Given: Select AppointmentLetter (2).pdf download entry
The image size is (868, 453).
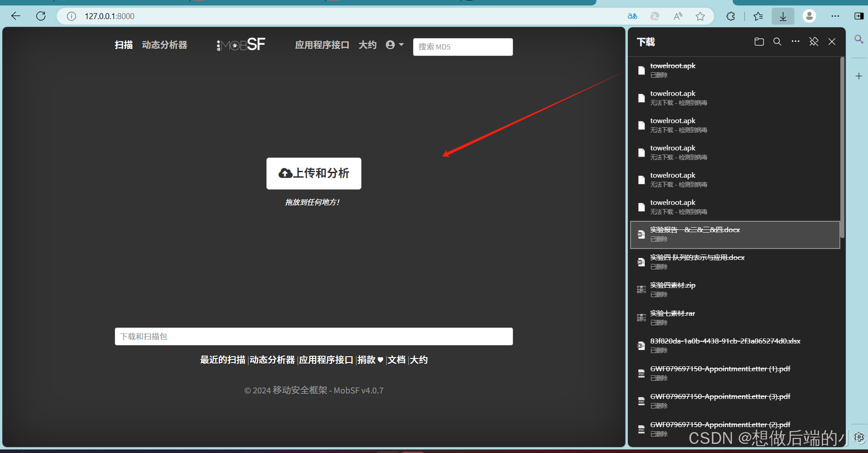Looking at the screenshot, I should (x=735, y=429).
